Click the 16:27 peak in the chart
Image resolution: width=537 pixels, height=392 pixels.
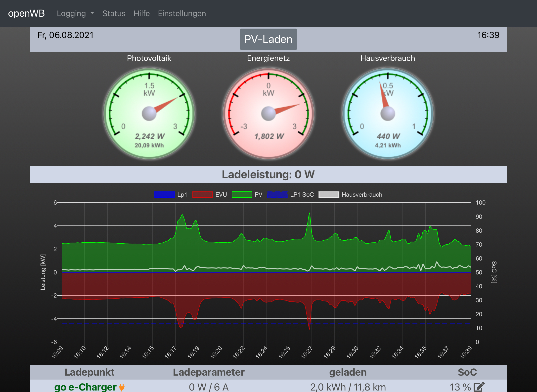309,214
